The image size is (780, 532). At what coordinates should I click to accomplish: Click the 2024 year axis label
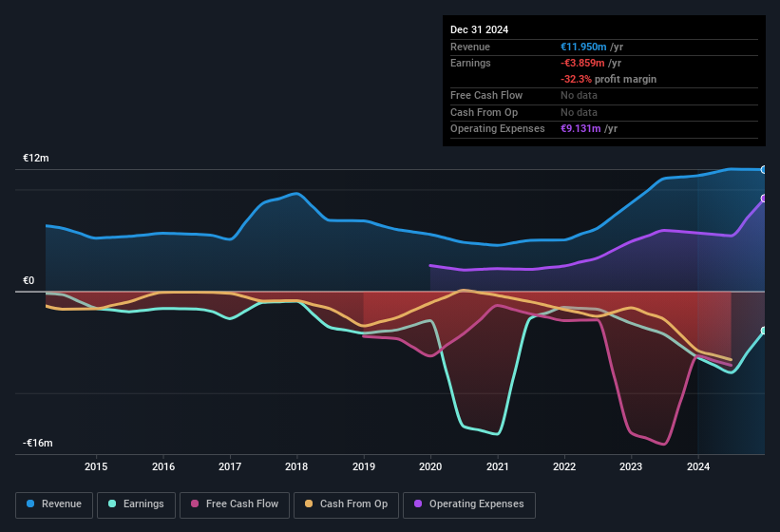tap(698, 466)
